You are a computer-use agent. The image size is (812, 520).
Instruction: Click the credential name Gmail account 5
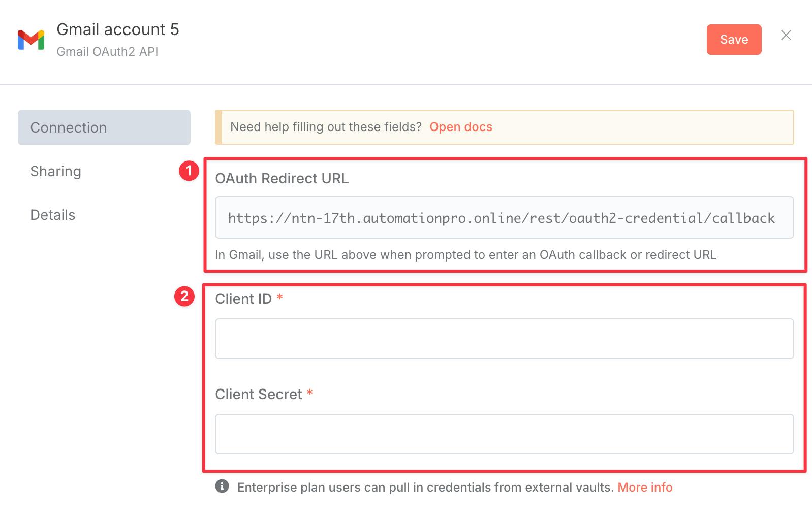[x=118, y=29]
